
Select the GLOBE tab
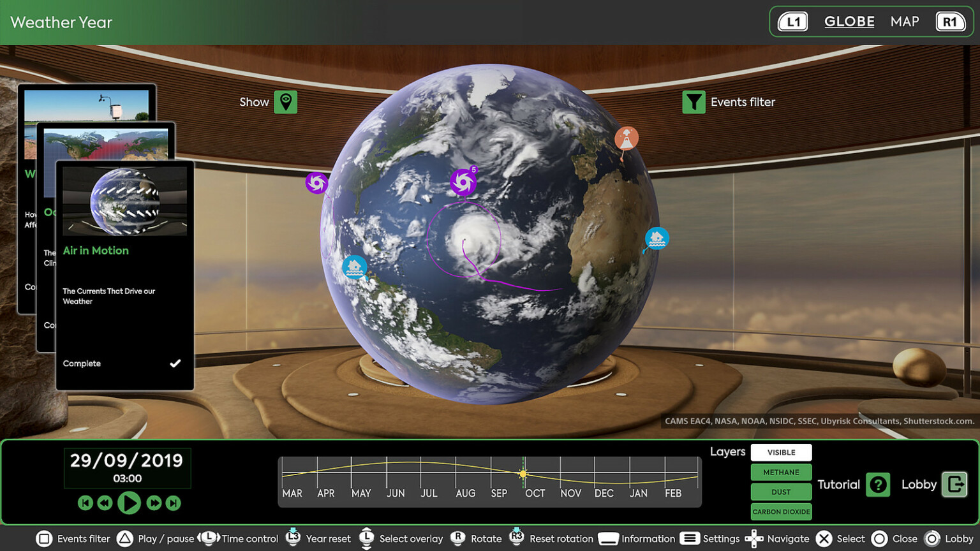849,21
